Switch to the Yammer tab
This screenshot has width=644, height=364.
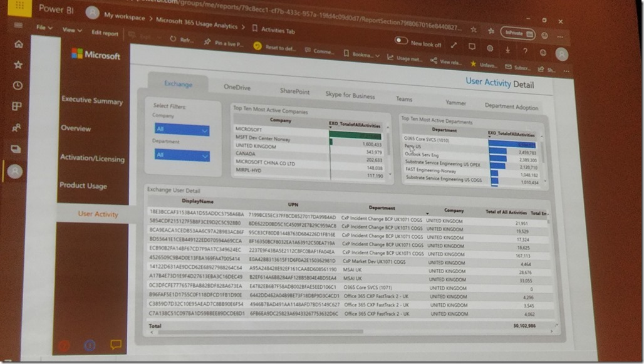click(455, 103)
